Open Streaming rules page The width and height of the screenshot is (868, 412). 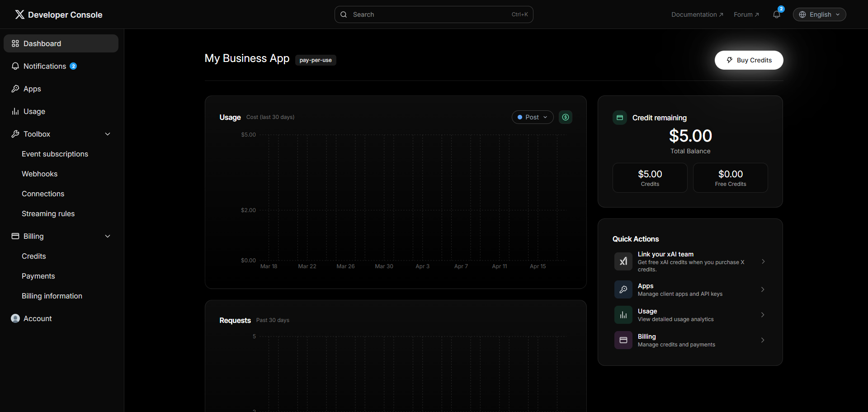point(48,213)
